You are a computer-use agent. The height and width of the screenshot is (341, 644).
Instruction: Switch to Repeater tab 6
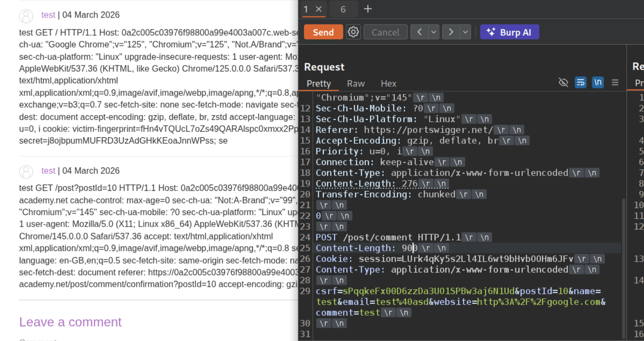coord(343,9)
